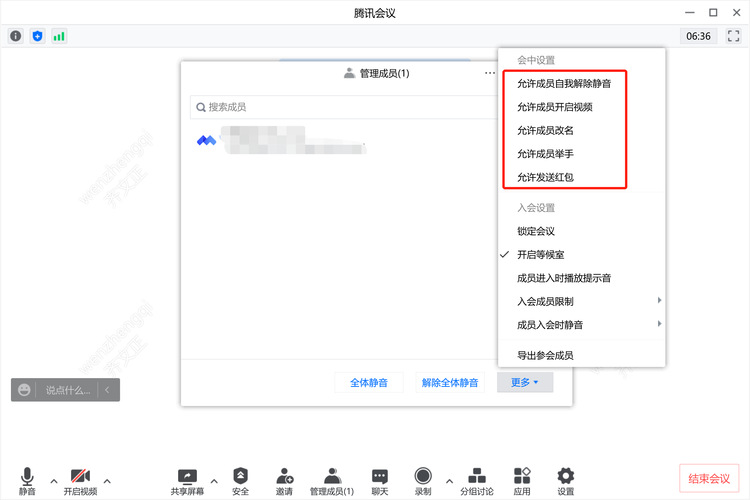Expand audio options arrow beside 静音
The height and width of the screenshot is (500, 750).
click(x=54, y=481)
